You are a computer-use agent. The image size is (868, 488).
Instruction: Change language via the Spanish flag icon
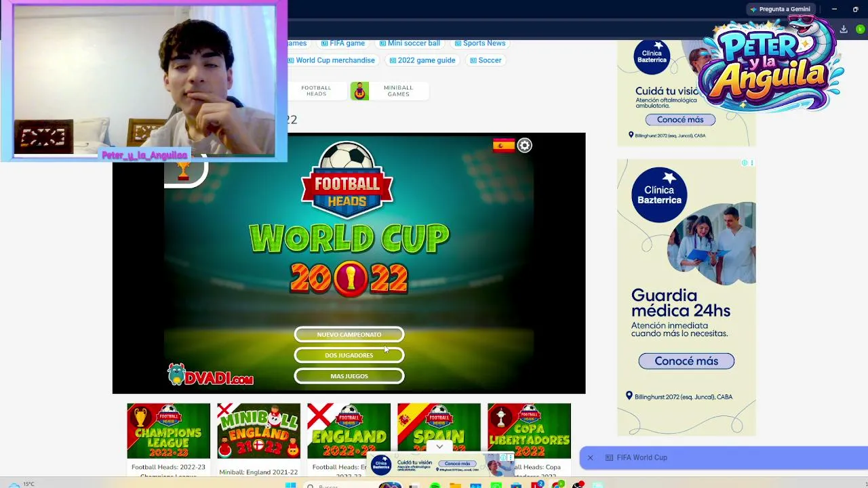click(504, 146)
